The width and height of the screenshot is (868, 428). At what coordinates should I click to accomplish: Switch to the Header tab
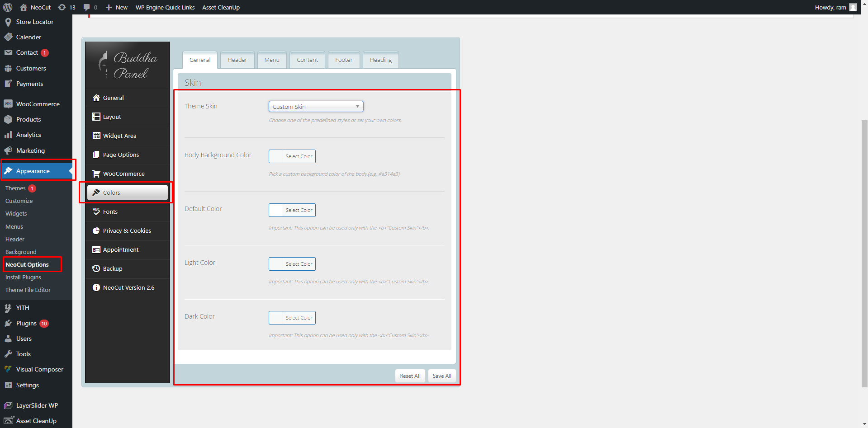coord(237,60)
